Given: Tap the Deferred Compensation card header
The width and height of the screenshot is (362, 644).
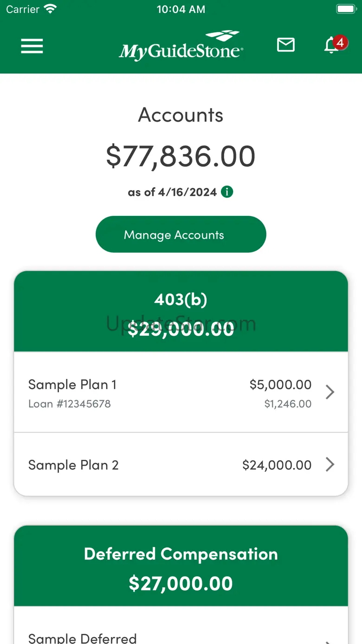Looking at the screenshot, I should click(181, 566).
